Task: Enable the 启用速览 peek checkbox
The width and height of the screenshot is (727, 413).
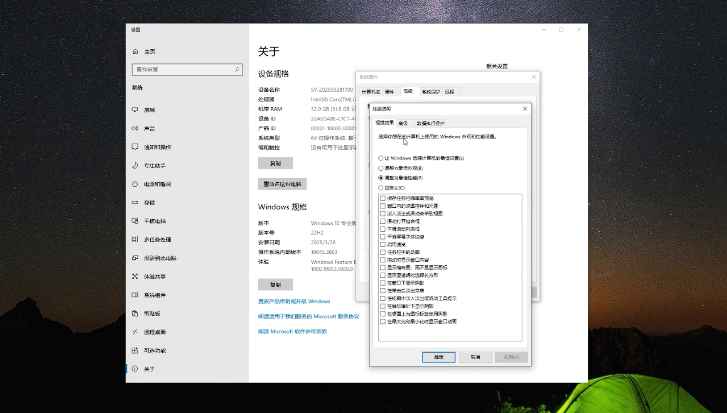Action: [x=383, y=244]
